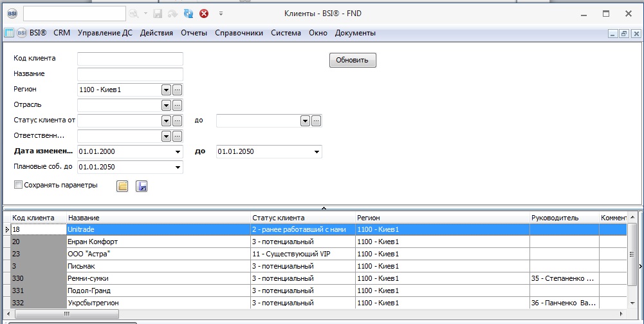Enable the Сохранять параметры checkbox

click(18, 186)
